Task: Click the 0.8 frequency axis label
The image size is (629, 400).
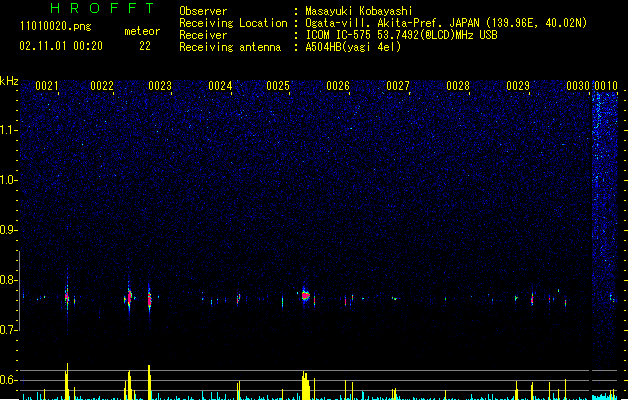Action: point(8,280)
